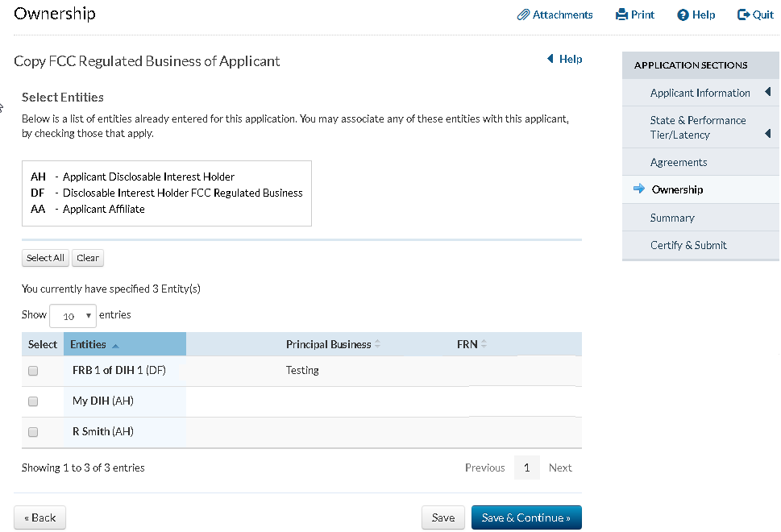Viewport: 781px width, 532px height.
Task: Open the Certify & Submit section
Action: pos(688,245)
